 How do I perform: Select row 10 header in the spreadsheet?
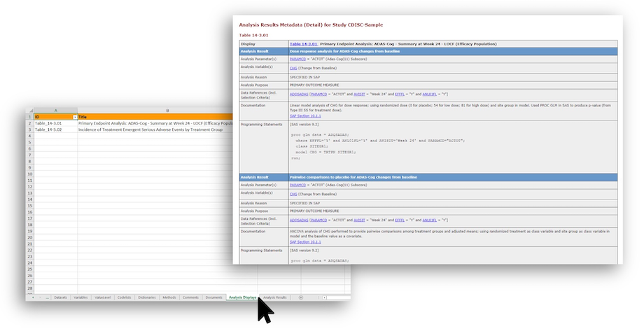[x=30, y=174]
